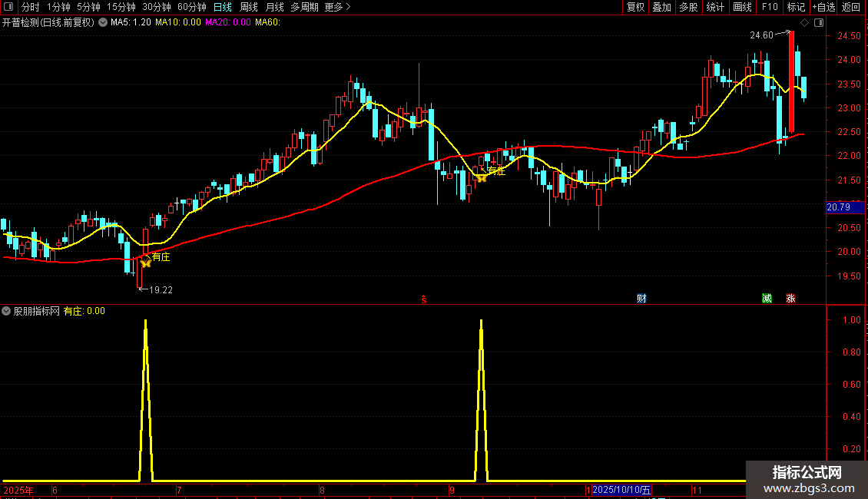
Task: Click the 标记 mark button
Action: tap(796, 7)
